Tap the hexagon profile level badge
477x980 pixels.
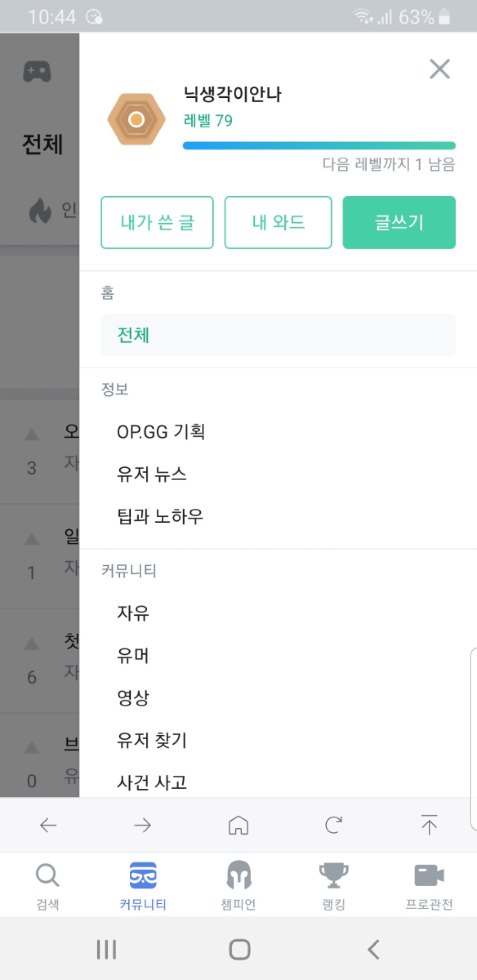tap(136, 119)
